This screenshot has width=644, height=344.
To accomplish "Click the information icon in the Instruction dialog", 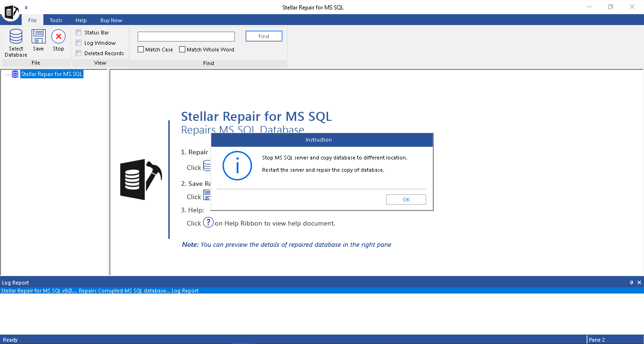I will point(237,166).
